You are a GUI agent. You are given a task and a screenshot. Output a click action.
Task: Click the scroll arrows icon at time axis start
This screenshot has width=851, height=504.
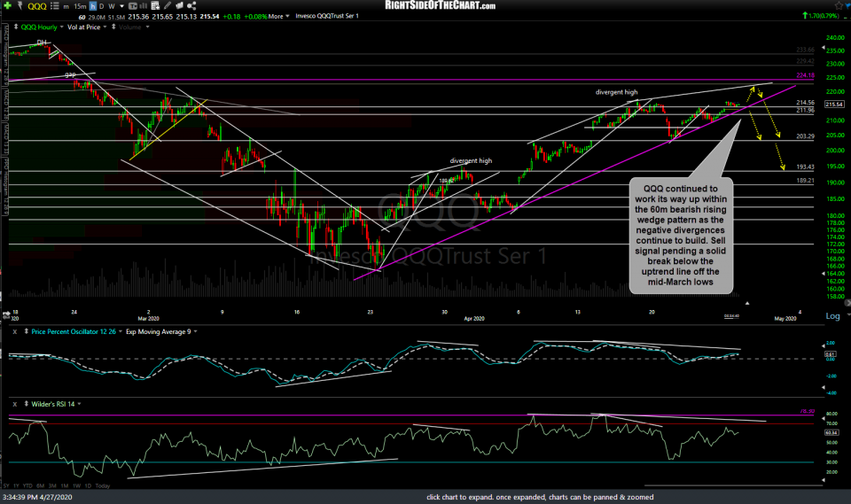coord(6,314)
